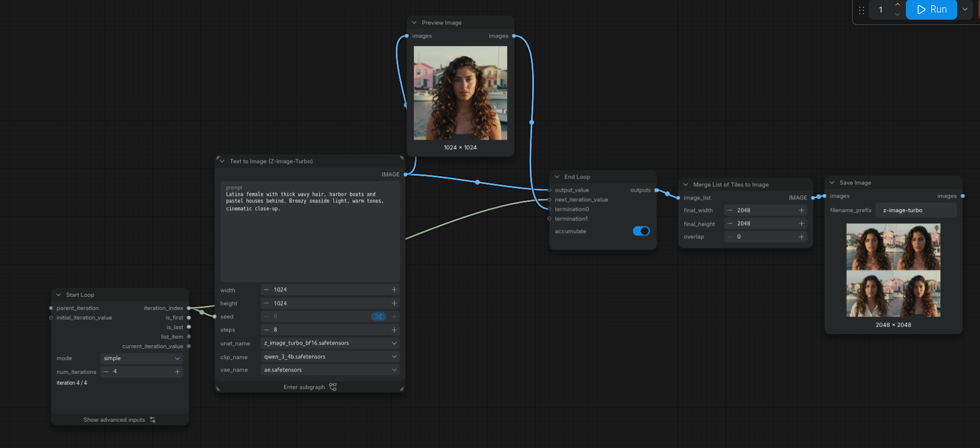
Task: Increase width with the plus icon
Action: 394,290
